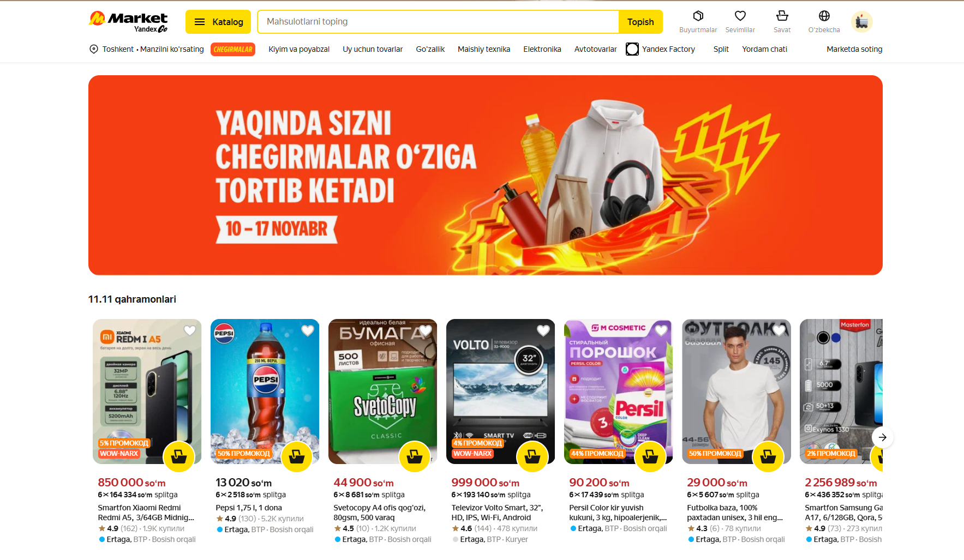Show next products with carousel arrow
This screenshot has height=560, width=964.
click(882, 437)
